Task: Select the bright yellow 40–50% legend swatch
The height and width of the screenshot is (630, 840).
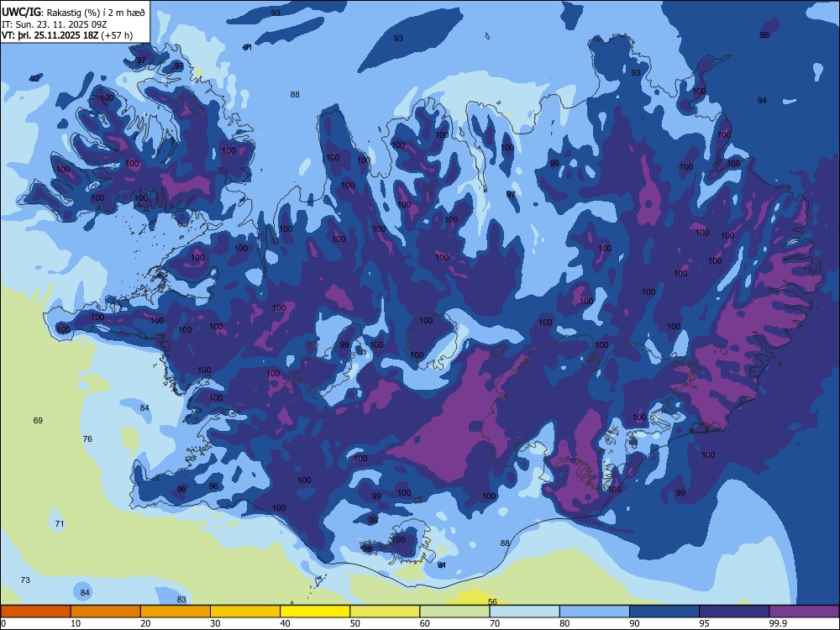Action: tap(315, 612)
